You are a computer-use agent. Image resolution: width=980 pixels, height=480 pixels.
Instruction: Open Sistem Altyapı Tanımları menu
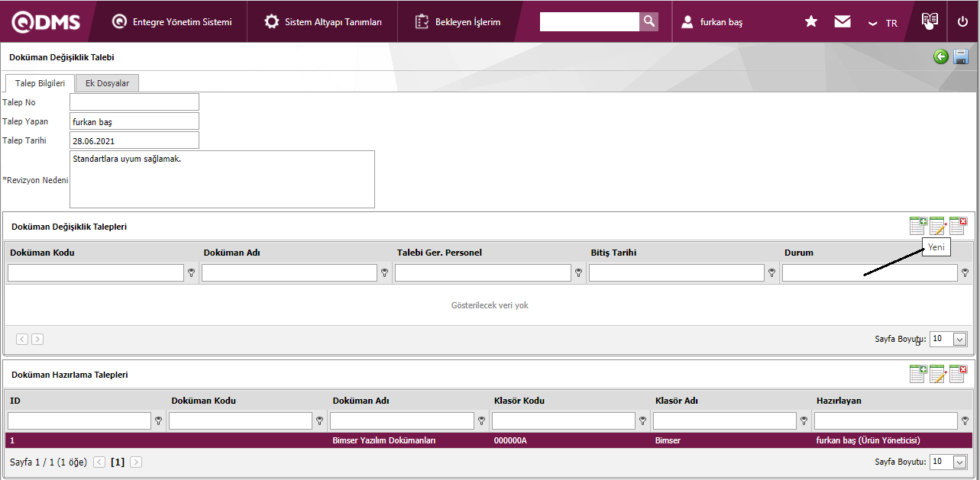click(x=323, y=22)
